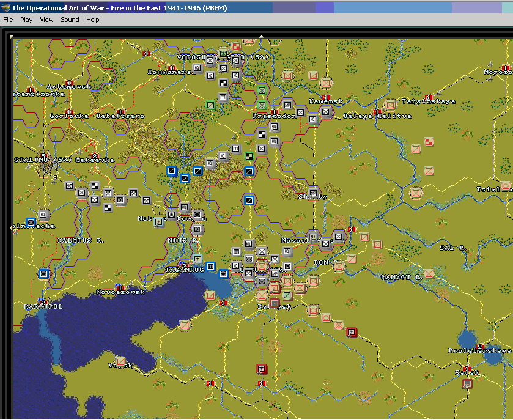
Task: Open the Play menu
Action: (x=26, y=20)
